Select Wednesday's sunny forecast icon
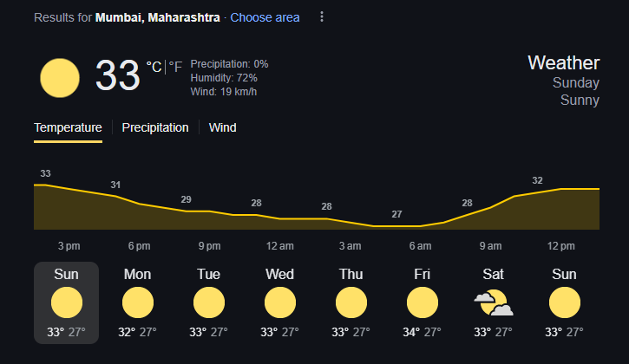This screenshot has height=364, width=629. (280, 303)
